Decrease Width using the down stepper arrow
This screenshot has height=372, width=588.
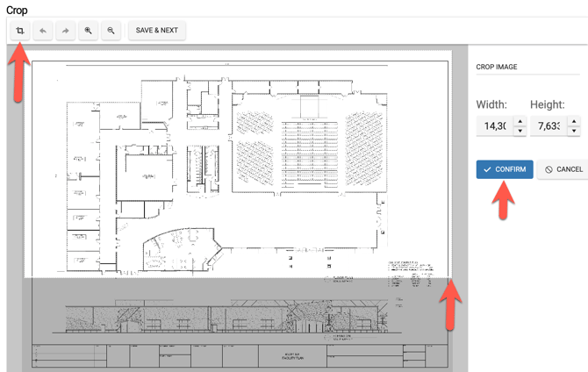click(520, 132)
